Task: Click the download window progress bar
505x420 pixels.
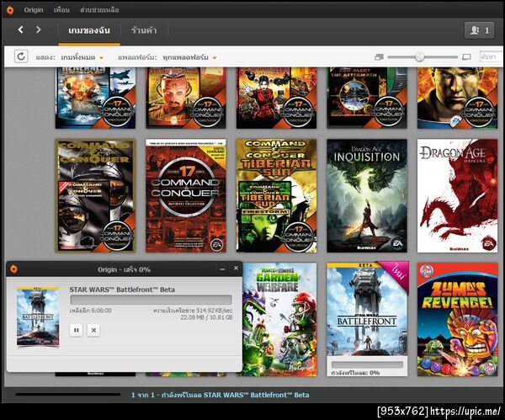Action: (x=151, y=300)
